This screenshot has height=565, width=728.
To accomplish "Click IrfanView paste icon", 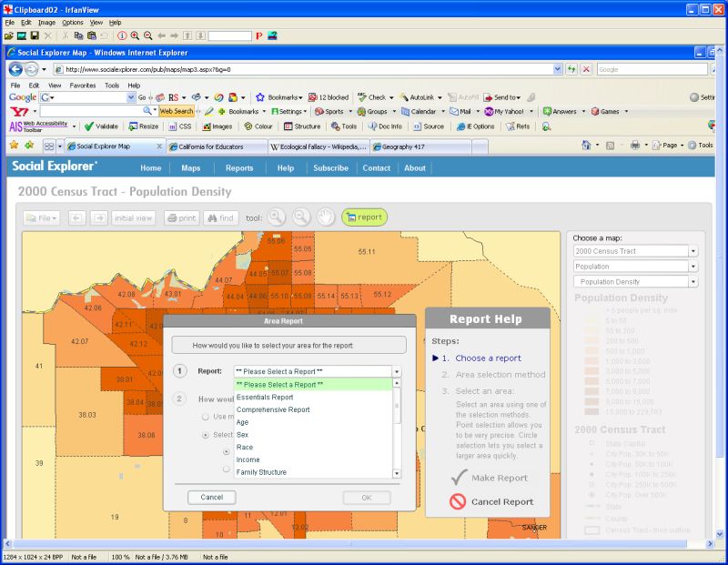I will click(x=92, y=35).
